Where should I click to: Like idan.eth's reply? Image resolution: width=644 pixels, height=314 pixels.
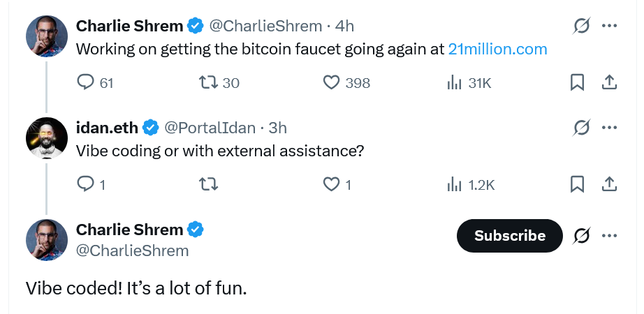331,184
